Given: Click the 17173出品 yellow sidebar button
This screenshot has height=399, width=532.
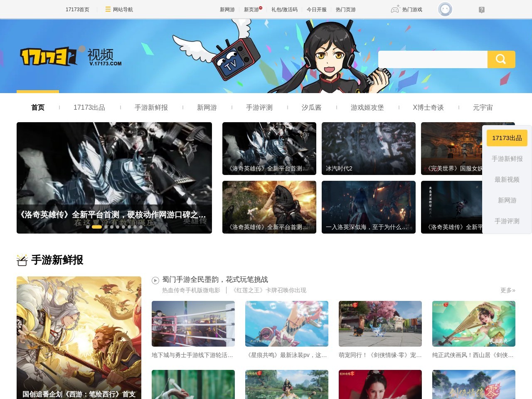Looking at the screenshot, I should tap(507, 138).
